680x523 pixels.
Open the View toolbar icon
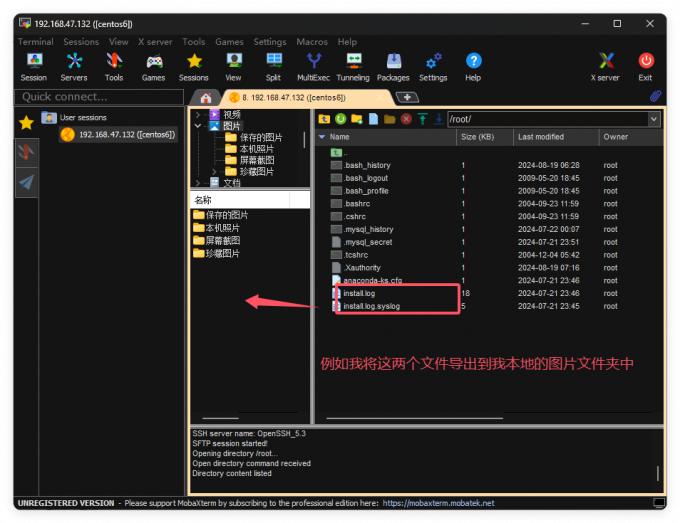(x=234, y=67)
